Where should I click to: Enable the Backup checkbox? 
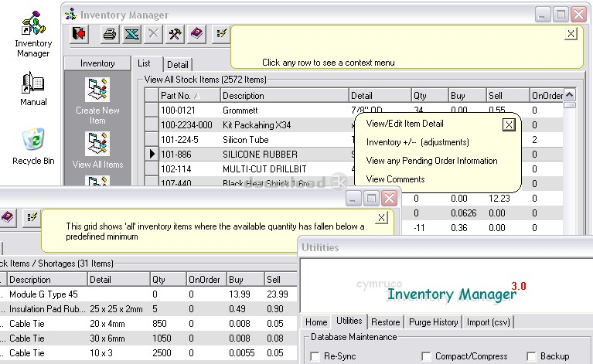pyautogui.click(x=531, y=356)
